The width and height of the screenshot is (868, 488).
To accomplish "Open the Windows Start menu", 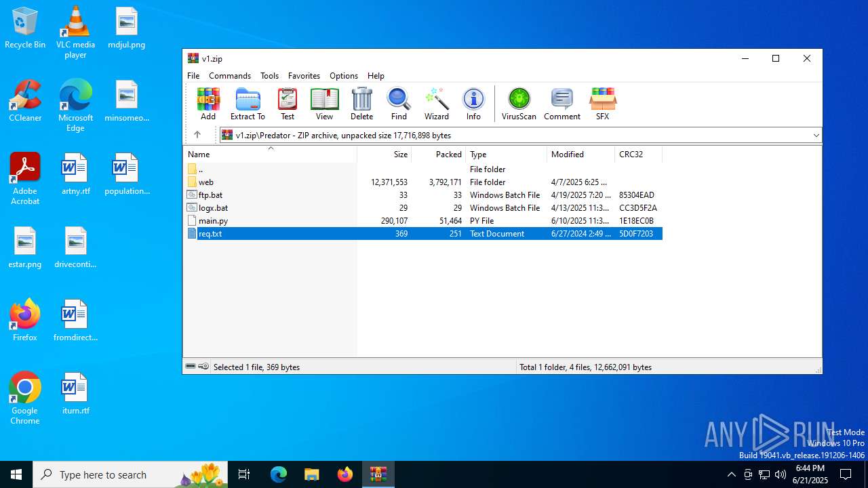I will click(x=16, y=474).
